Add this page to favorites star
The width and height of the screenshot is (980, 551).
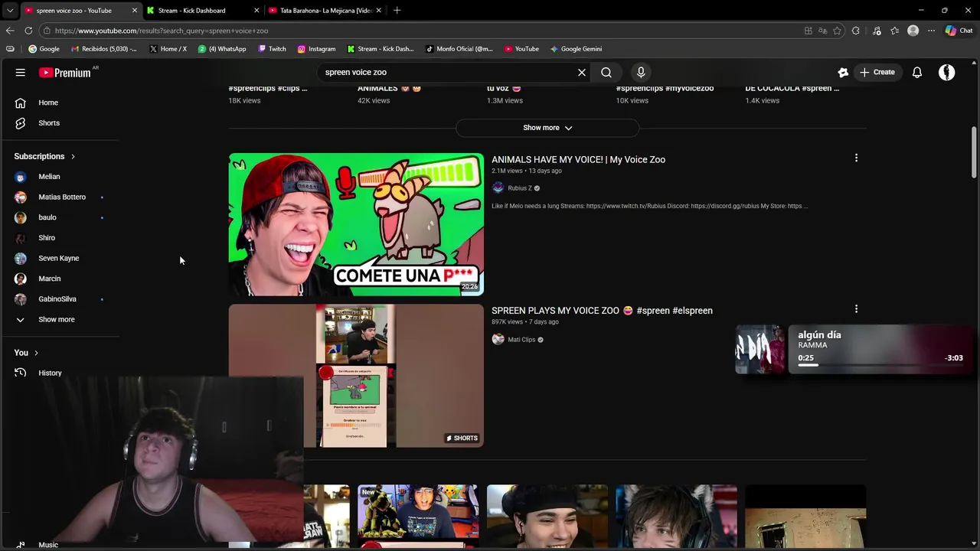click(x=837, y=31)
